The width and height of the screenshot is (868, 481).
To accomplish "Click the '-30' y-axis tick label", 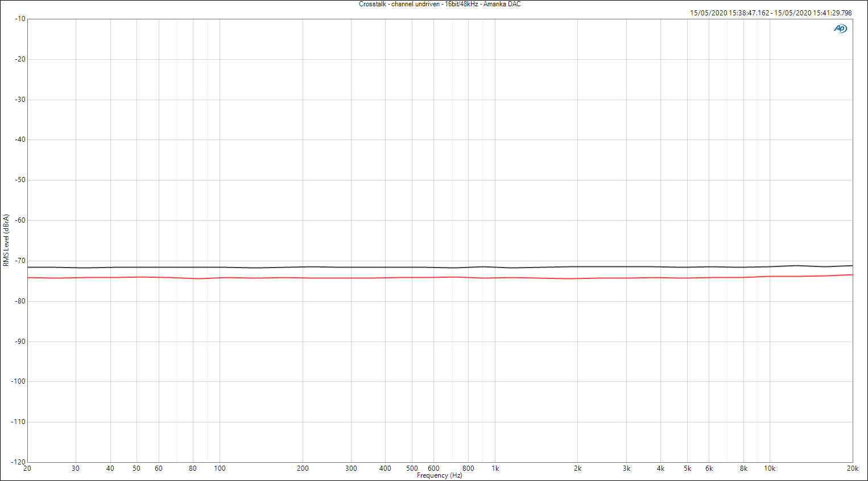I will (20, 100).
